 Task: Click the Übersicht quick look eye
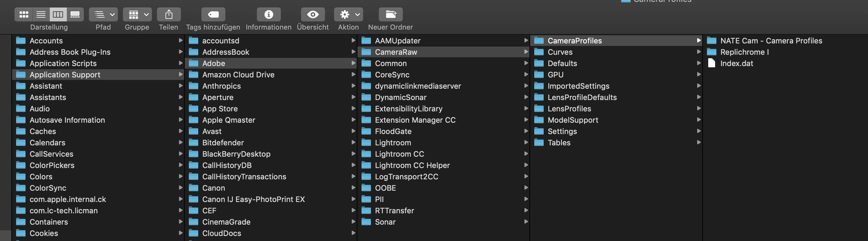(313, 14)
